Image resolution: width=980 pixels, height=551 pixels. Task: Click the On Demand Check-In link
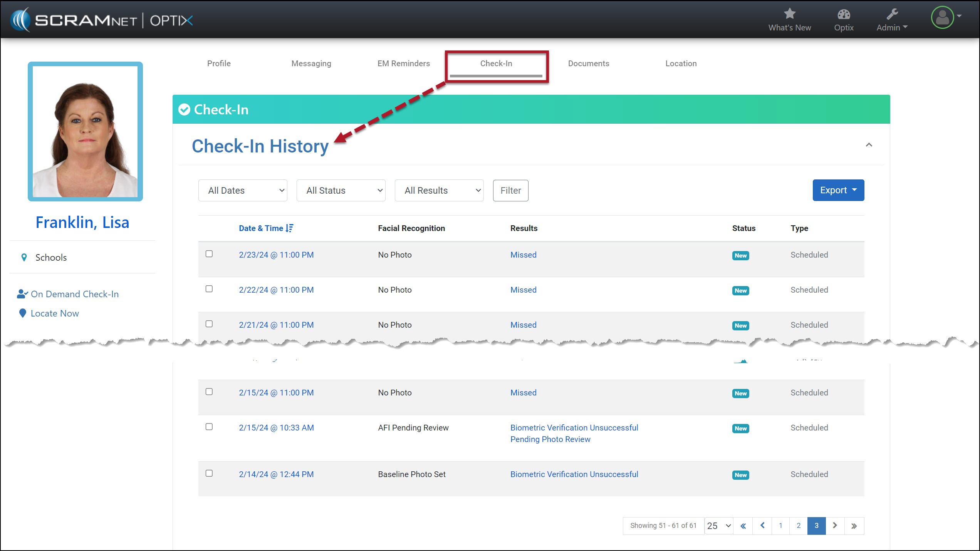point(74,294)
